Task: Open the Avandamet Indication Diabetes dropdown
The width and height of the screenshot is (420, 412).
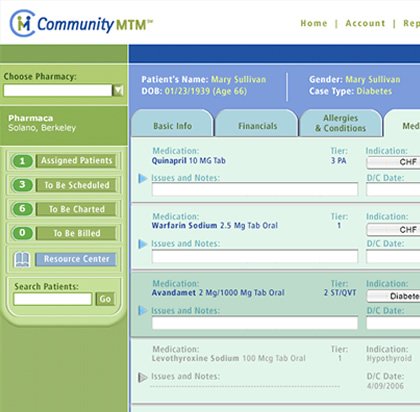Action: pyautogui.click(x=393, y=296)
